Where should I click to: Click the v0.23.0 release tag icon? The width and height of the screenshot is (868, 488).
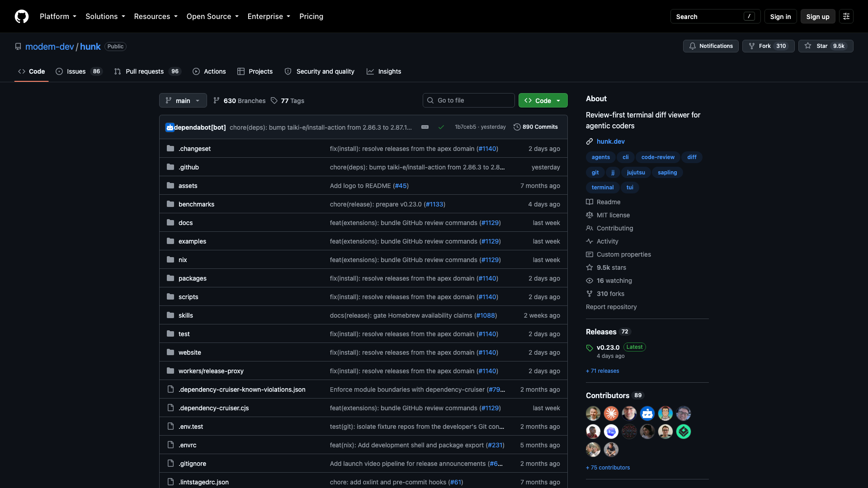click(x=590, y=348)
